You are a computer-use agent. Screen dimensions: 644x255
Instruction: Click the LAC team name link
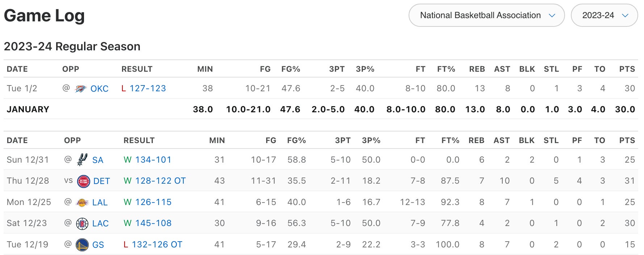pyautogui.click(x=100, y=223)
